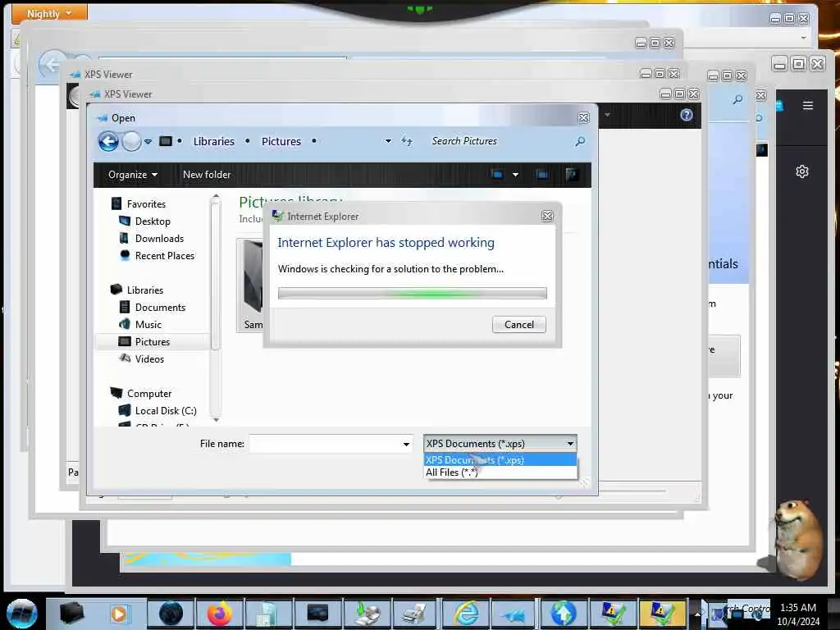The width and height of the screenshot is (840, 630).
Task: Open the Organize menu
Action: pyautogui.click(x=132, y=175)
